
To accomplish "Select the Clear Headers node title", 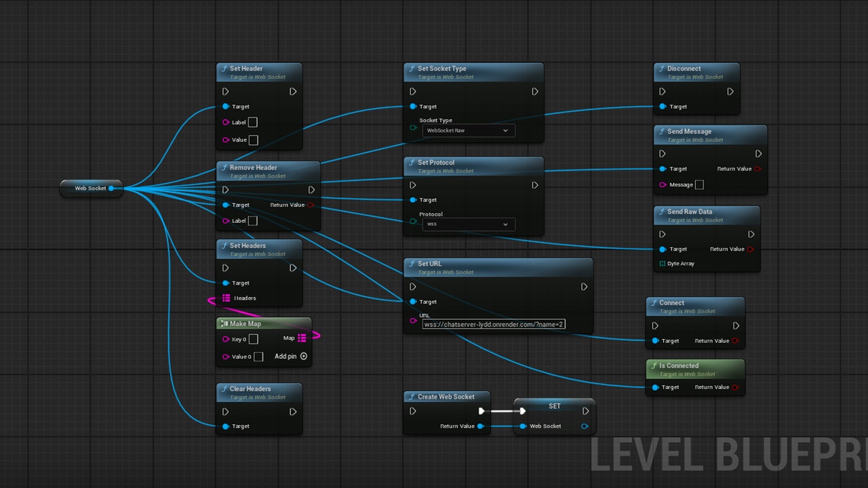I will pos(250,389).
